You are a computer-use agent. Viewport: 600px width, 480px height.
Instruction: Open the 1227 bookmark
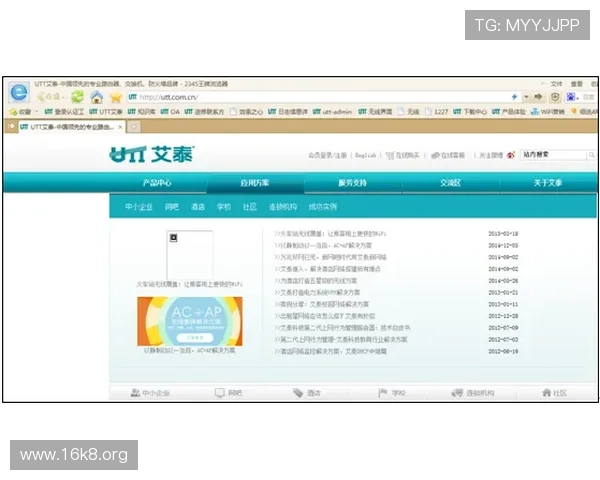coord(437,112)
